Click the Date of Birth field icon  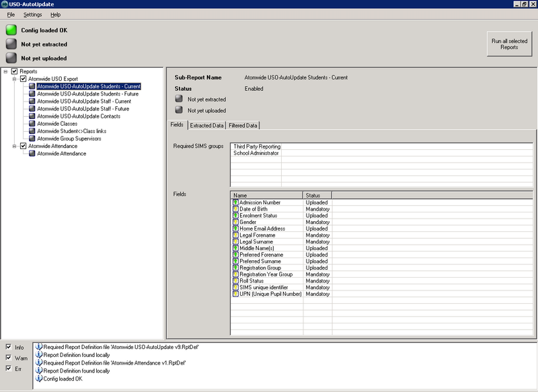(235, 209)
